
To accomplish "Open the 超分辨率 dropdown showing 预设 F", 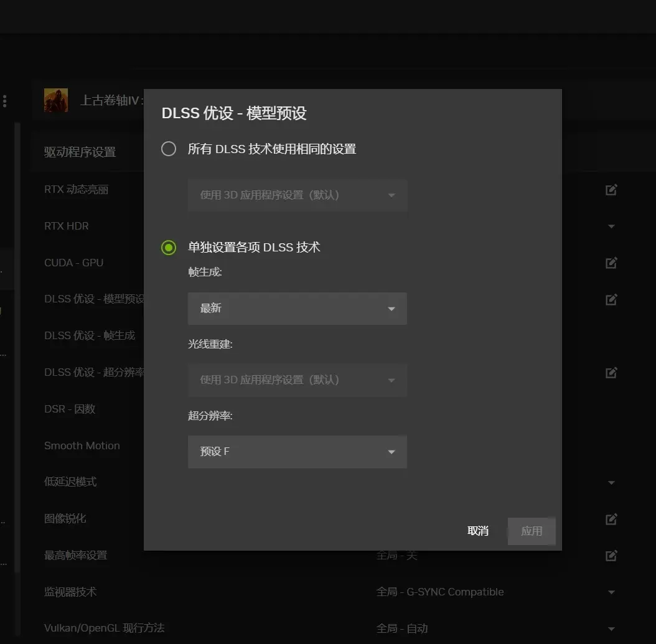I will point(297,452).
